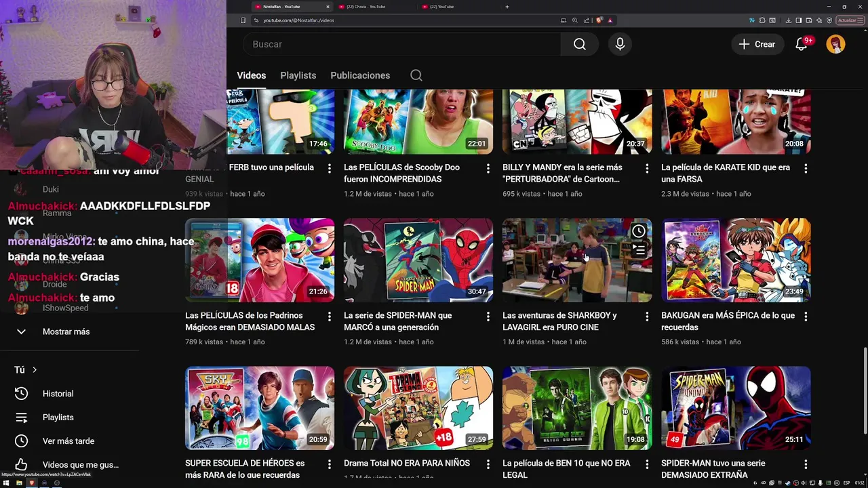
Task: Click Brave shield icon in address bar
Action: coord(599,20)
